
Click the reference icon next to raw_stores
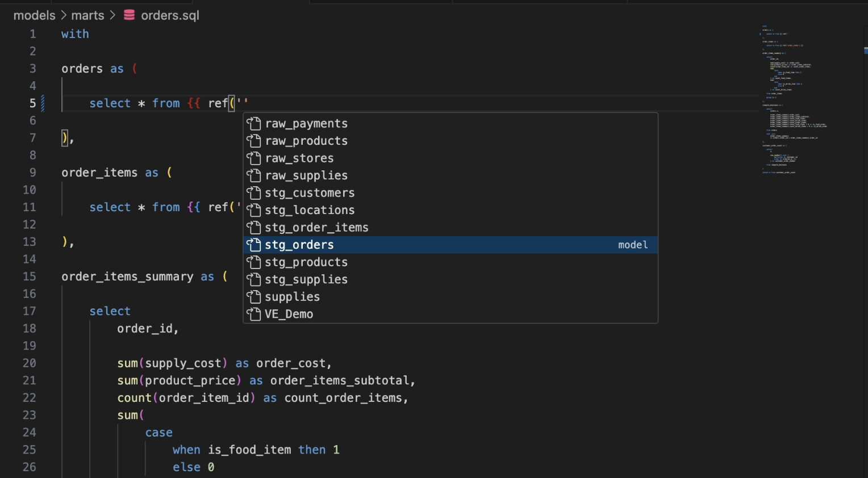[254, 158]
